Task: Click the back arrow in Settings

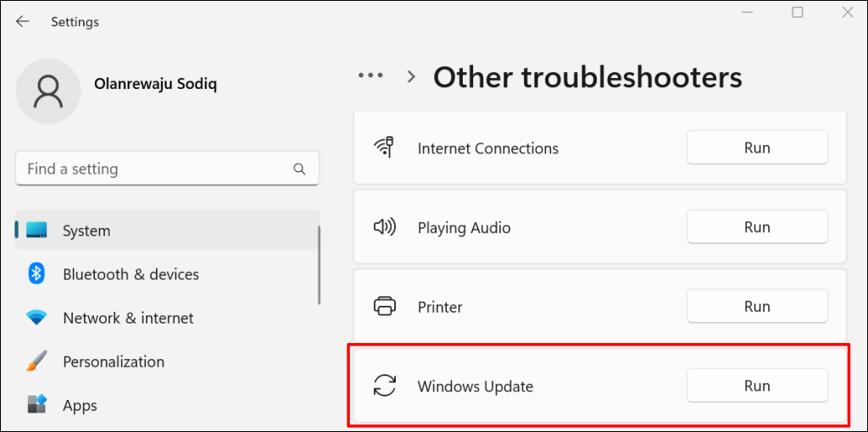Action: coord(23,22)
